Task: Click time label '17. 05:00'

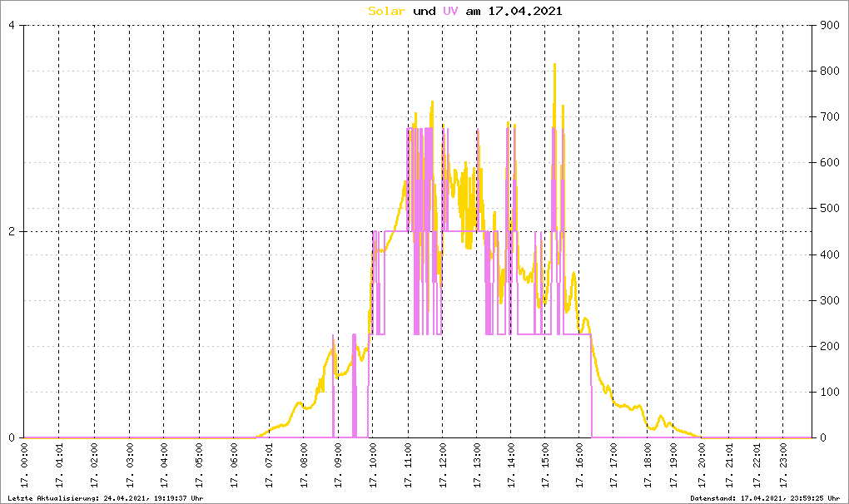Action: [199, 466]
